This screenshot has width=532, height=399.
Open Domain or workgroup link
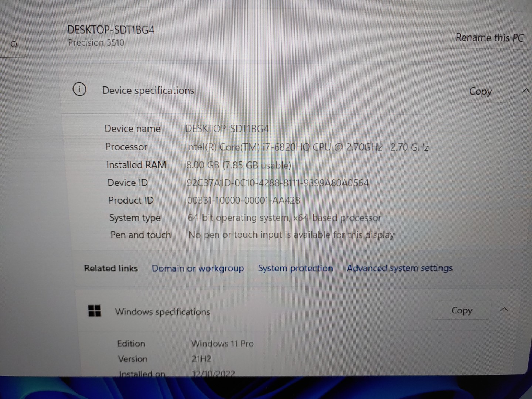click(x=198, y=269)
